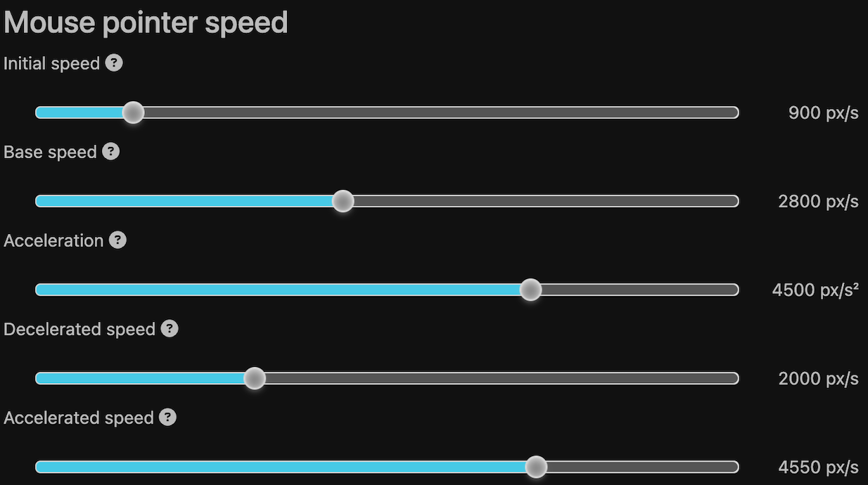Screen dimensions: 868x485
Task: Focus the Accelerated speed slider thumb
Action: (536, 467)
